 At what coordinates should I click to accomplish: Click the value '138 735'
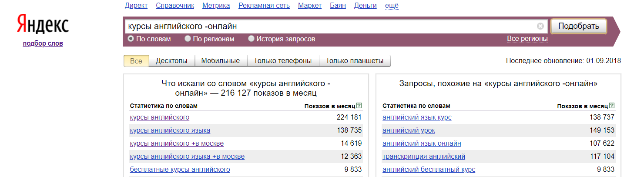tap(349, 130)
